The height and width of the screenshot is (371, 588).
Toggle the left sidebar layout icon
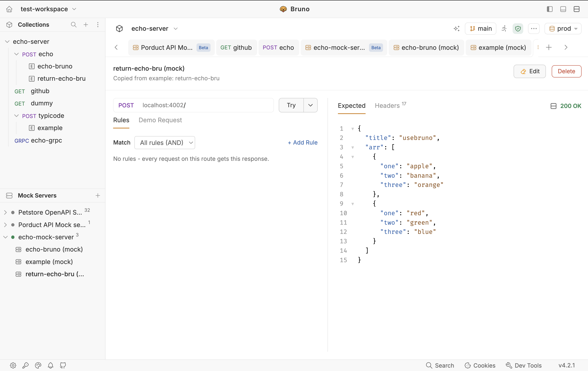pos(549,9)
